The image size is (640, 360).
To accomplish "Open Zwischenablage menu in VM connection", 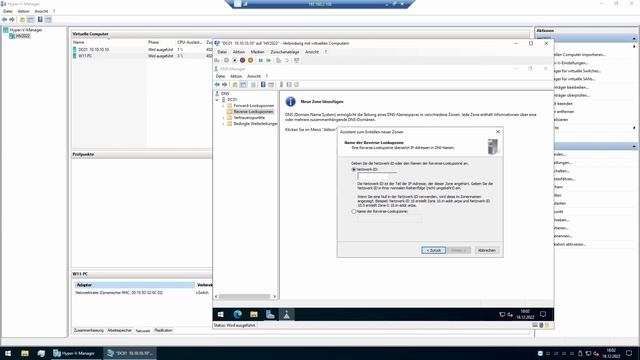I will pyautogui.click(x=285, y=52).
